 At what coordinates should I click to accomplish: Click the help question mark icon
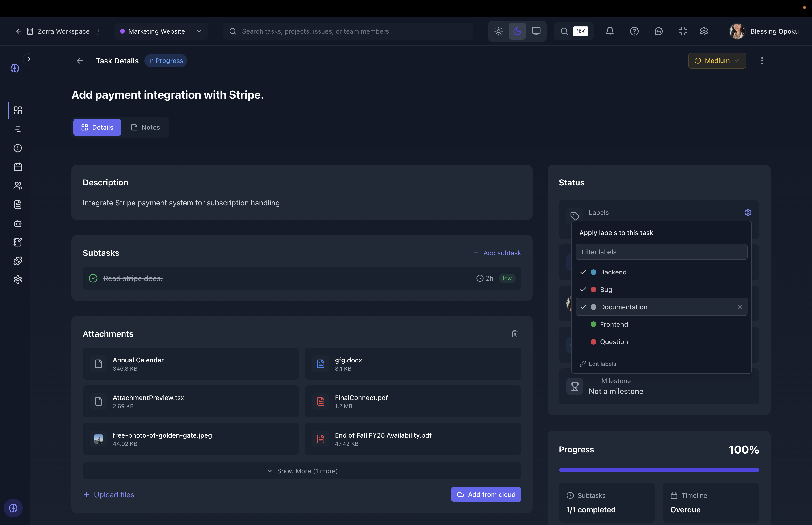tap(634, 31)
